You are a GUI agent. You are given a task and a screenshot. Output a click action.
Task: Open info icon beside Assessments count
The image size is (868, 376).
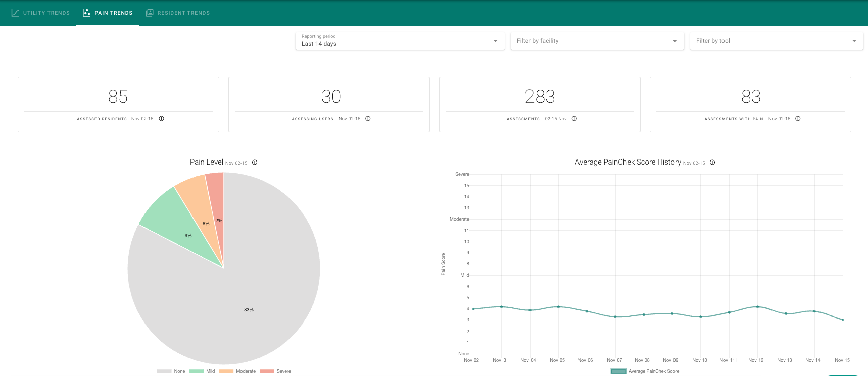click(574, 119)
